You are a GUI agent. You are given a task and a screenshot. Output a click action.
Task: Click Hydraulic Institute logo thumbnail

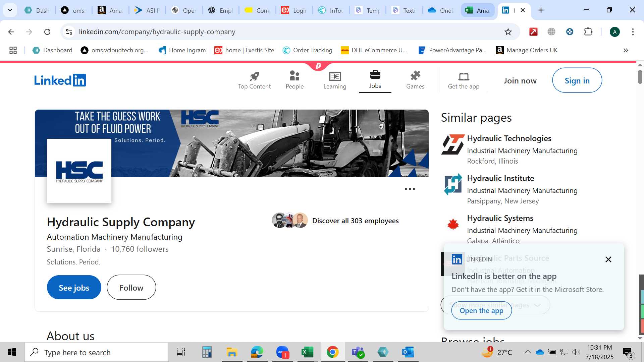(453, 184)
